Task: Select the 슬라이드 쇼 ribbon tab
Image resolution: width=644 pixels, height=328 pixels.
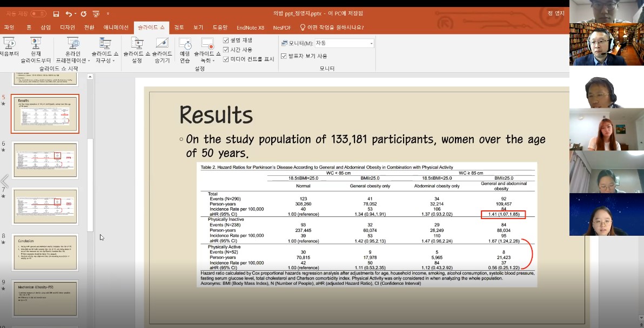Action: [151, 28]
